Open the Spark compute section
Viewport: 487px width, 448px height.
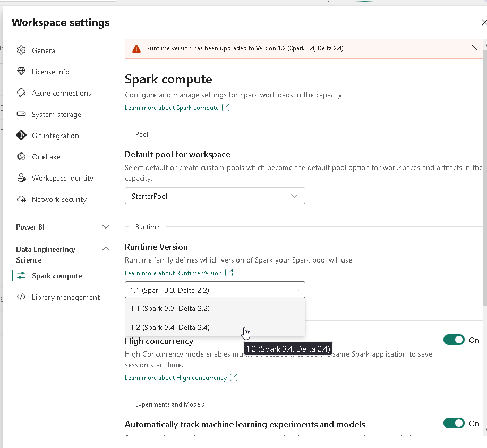tap(56, 276)
